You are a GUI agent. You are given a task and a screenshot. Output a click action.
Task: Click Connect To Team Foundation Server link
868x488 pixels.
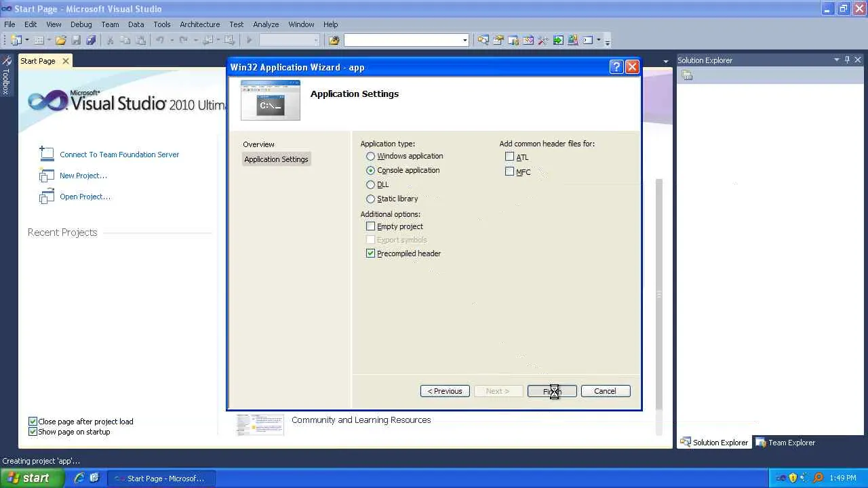pyautogui.click(x=119, y=155)
